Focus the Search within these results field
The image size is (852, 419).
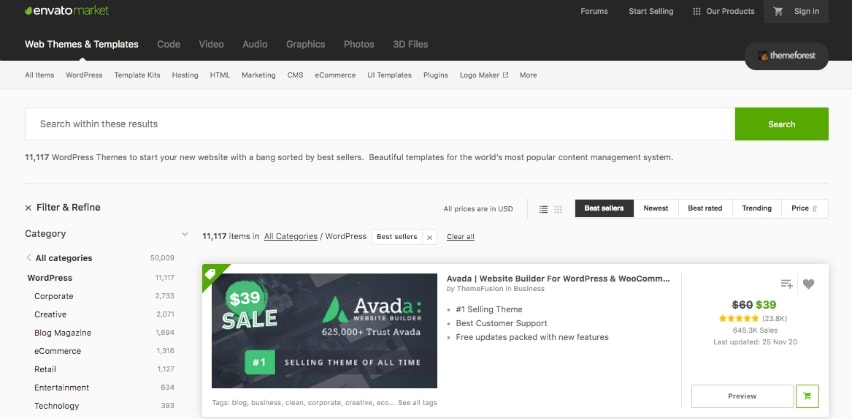(380, 124)
